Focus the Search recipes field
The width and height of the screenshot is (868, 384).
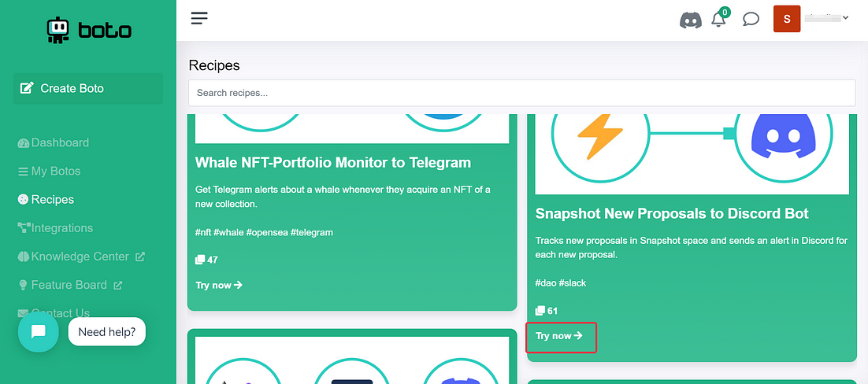click(x=522, y=93)
